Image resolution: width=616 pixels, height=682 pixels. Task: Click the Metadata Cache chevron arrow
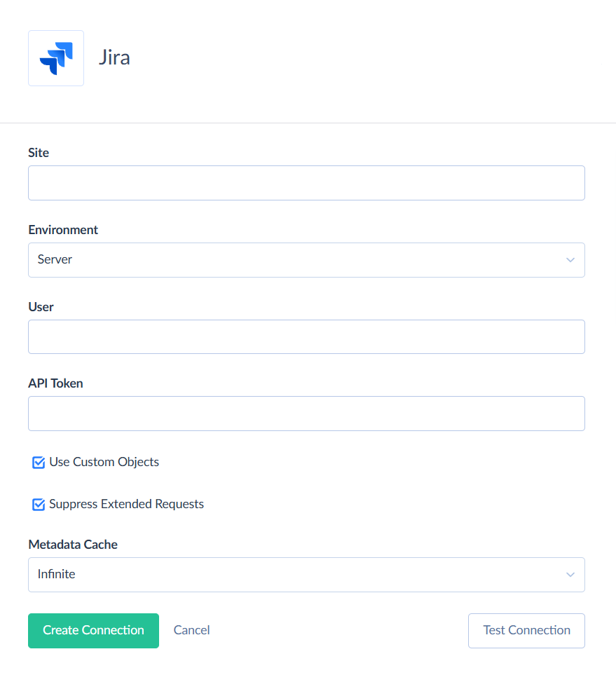(570, 575)
